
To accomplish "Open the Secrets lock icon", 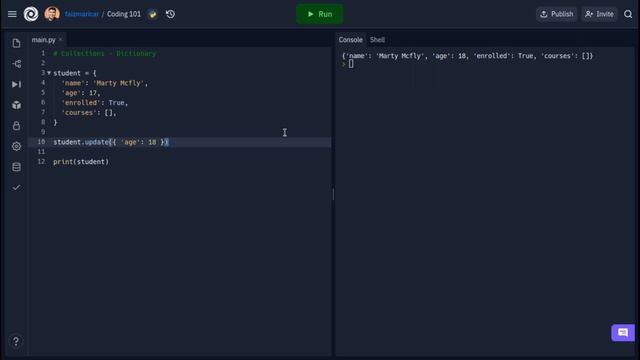I will point(16,126).
